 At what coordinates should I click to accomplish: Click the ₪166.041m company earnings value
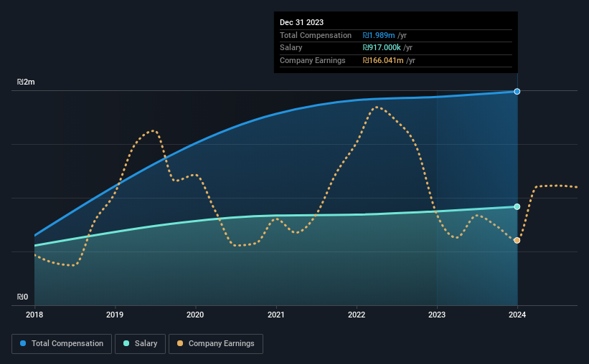click(383, 60)
